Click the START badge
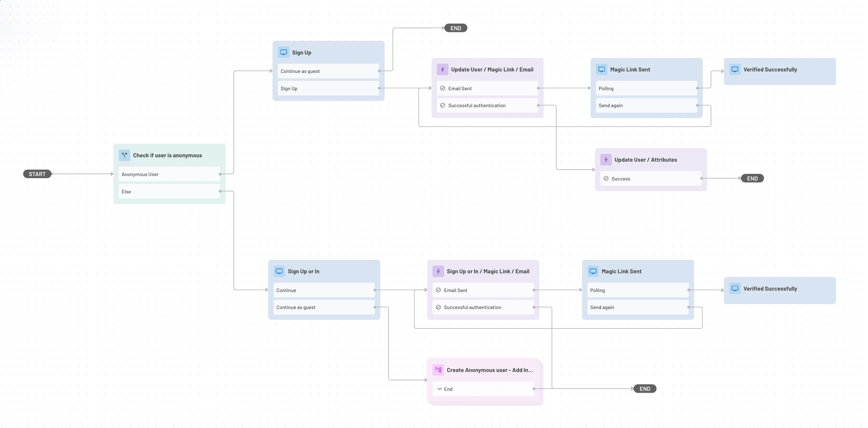This screenshot has width=868, height=428. (x=37, y=173)
